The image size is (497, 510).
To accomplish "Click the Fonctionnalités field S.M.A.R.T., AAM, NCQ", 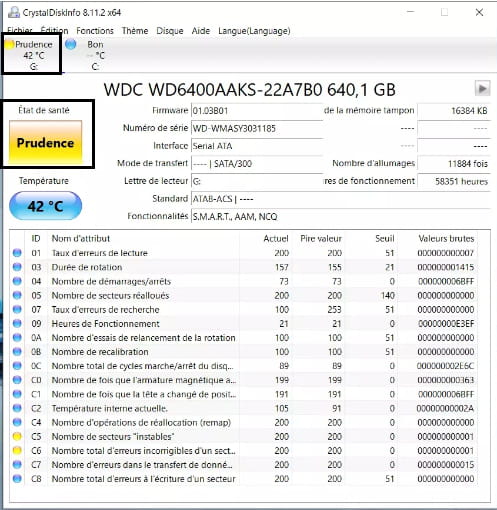I will click(341, 217).
